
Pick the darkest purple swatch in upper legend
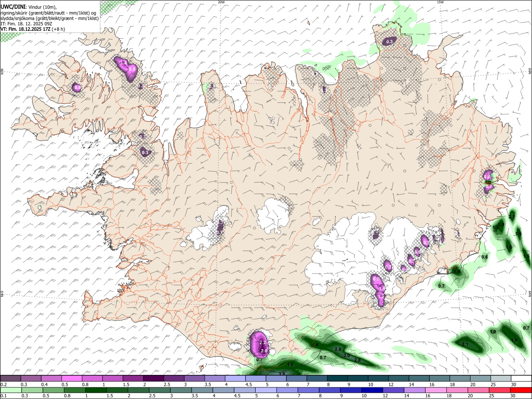(x=153, y=379)
